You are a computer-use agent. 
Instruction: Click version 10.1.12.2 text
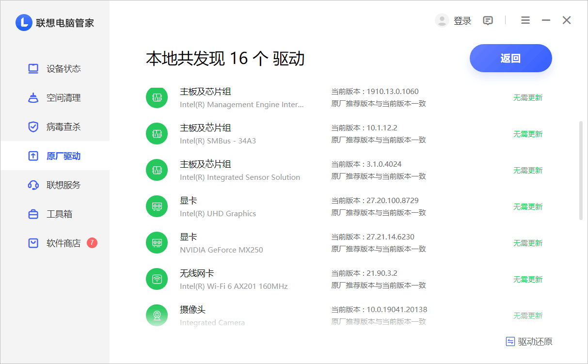pos(382,128)
